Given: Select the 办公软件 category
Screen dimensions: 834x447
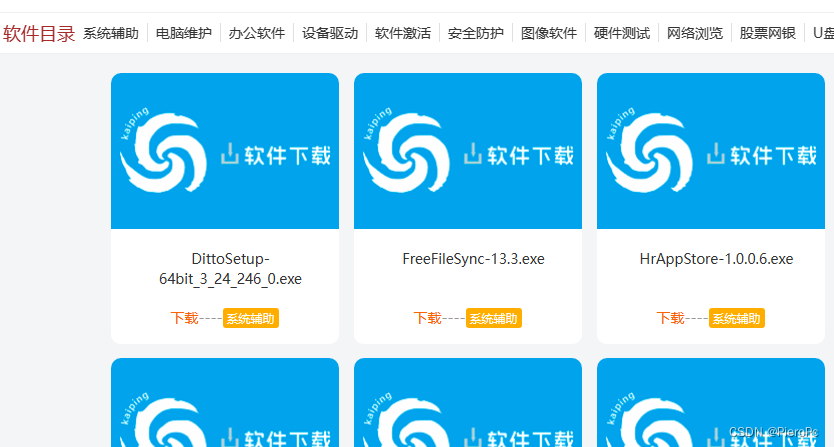Looking at the screenshot, I should point(257,33).
